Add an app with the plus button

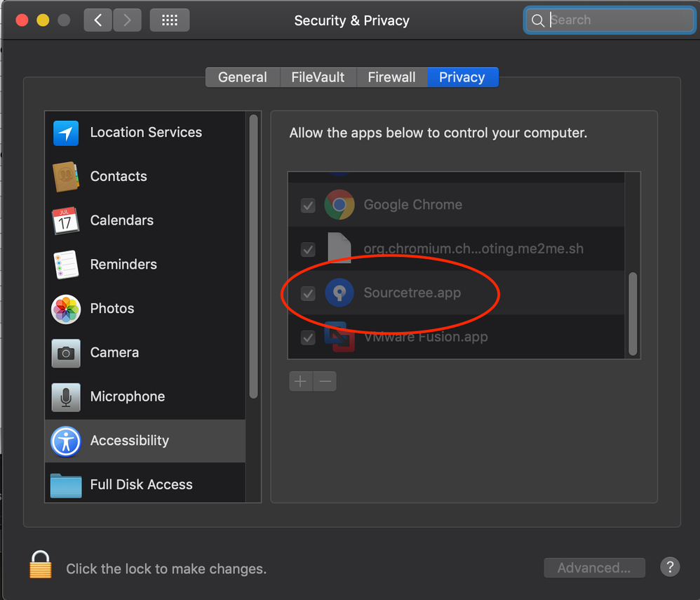coord(300,382)
